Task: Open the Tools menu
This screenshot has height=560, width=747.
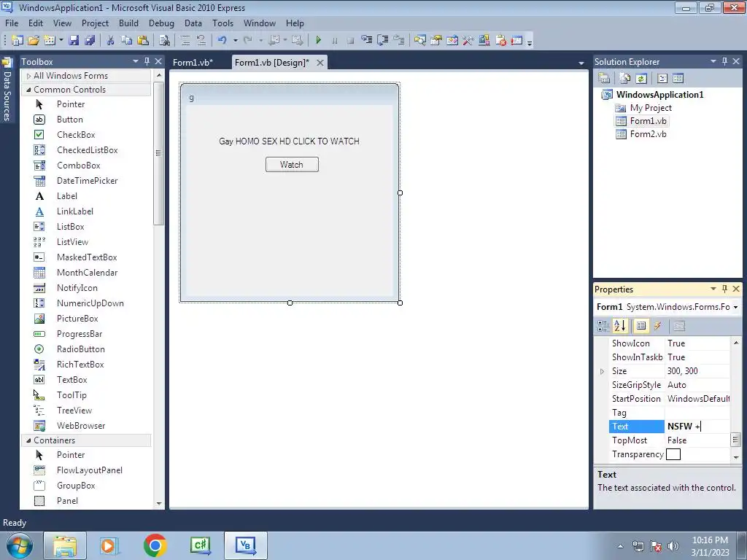Action: tap(222, 23)
